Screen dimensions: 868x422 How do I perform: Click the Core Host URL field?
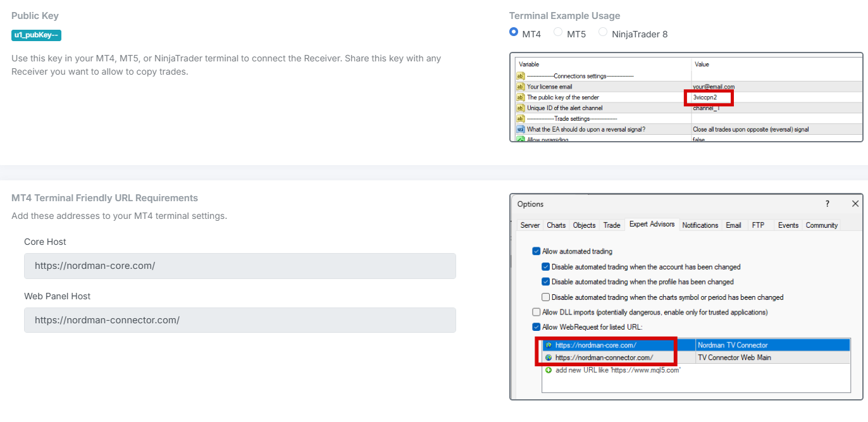coord(240,266)
